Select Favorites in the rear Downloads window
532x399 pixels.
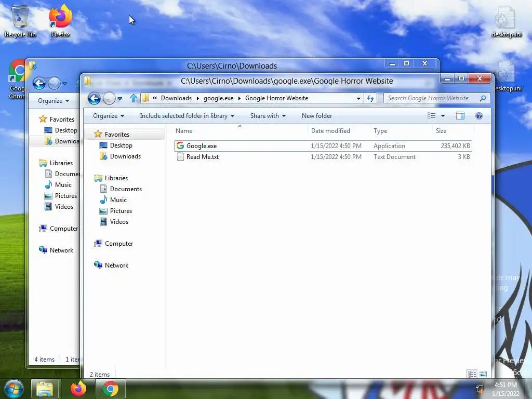pyautogui.click(x=62, y=119)
